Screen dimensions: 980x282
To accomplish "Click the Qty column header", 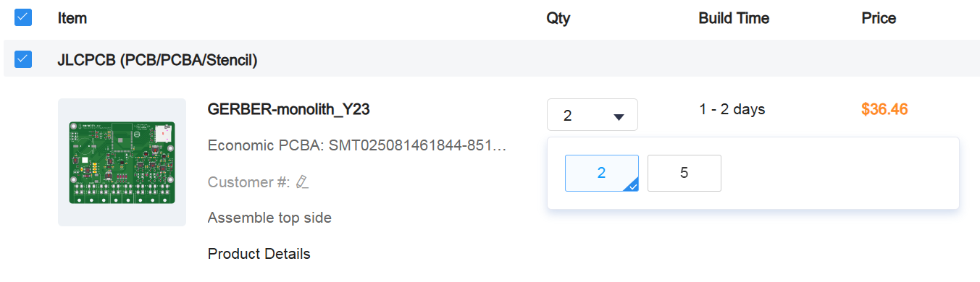I will (558, 18).
